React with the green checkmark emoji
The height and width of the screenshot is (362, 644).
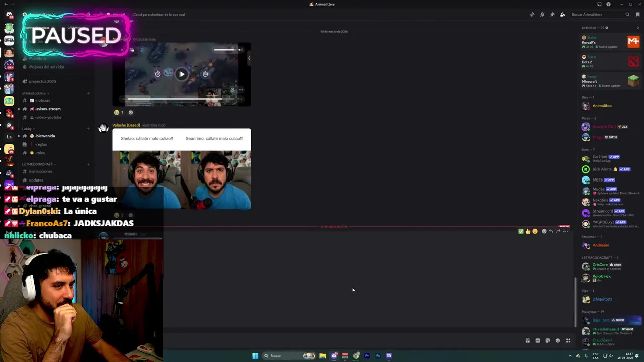click(x=521, y=231)
